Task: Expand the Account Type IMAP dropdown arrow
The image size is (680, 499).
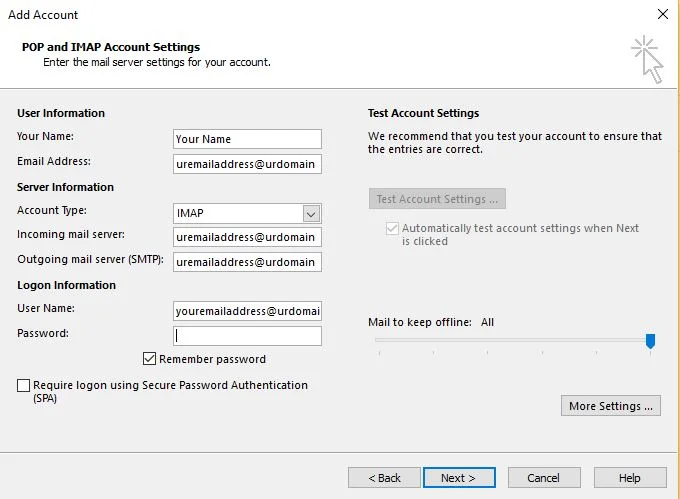Action: pos(311,213)
